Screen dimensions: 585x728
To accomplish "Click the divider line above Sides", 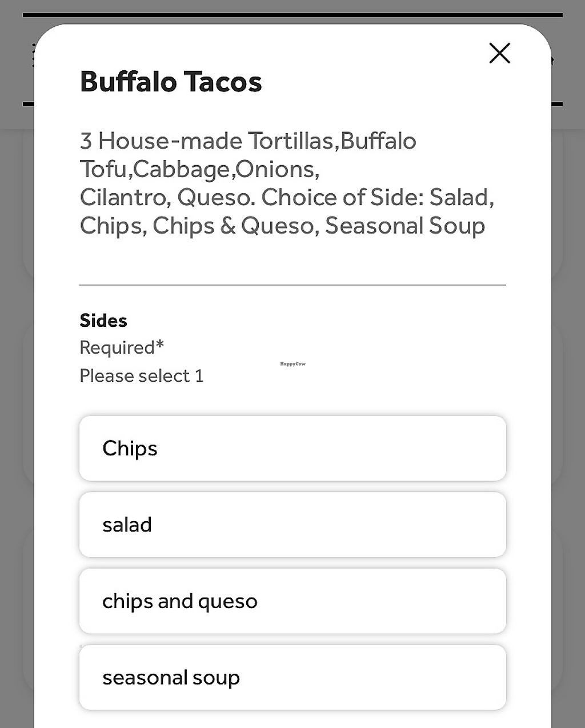I will 292,285.
